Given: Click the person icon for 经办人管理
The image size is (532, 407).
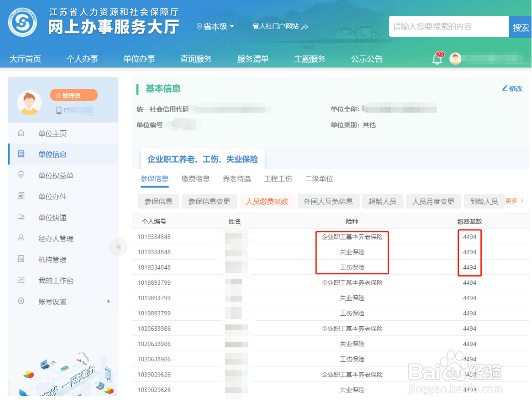Looking at the screenshot, I should (x=21, y=238).
